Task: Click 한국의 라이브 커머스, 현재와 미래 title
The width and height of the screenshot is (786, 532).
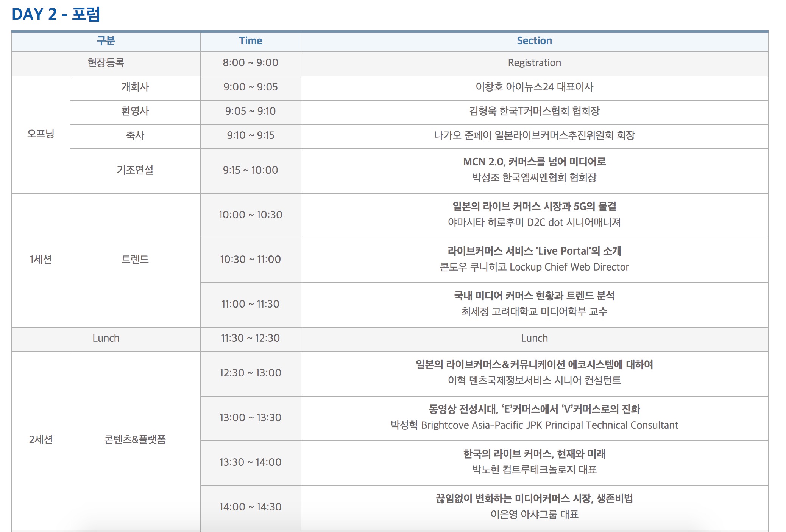Action: [x=534, y=454]
